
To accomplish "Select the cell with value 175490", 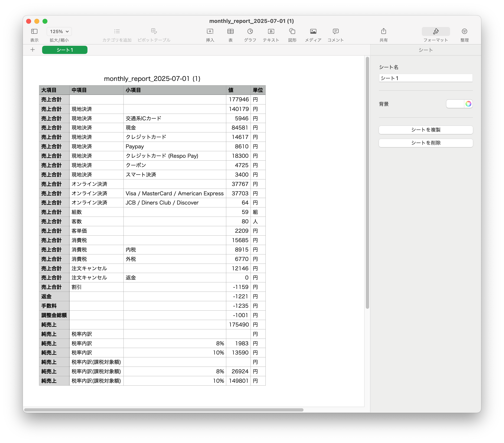I will point(239,324).
